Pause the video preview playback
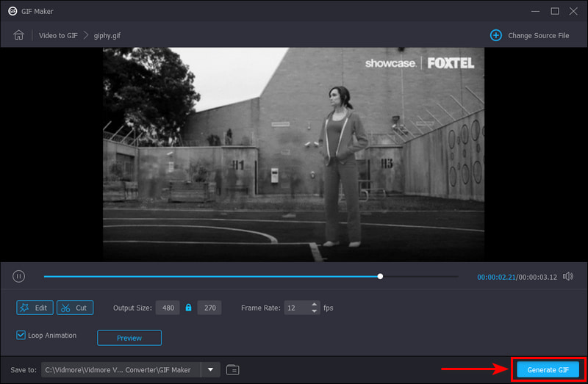Viewport: 588px width, 384px height. tap(19, 276)
